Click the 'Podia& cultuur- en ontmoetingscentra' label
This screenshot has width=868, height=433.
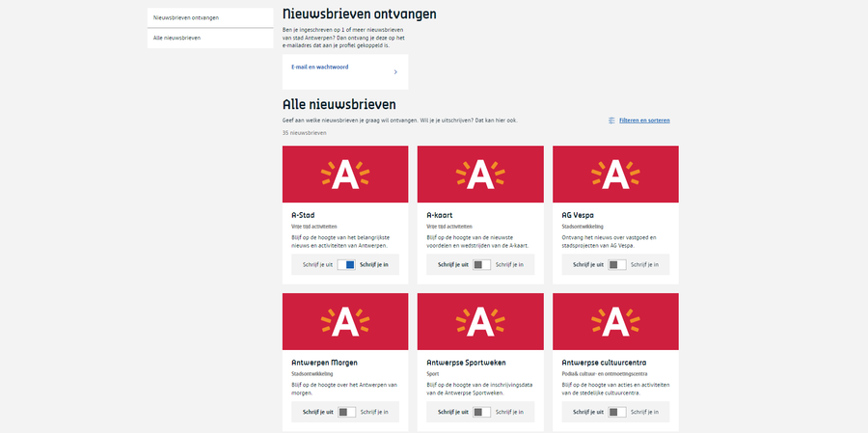[x=605, y=374]
